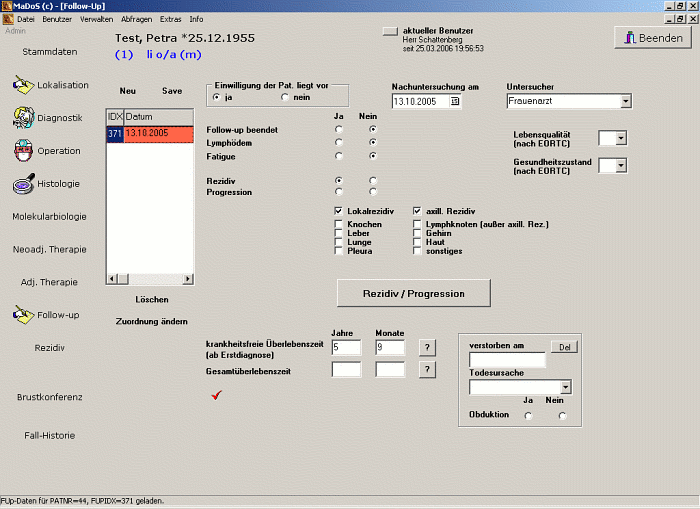Click the Jahre field for krankheitsfreie Überlebenszeit
The image size is (700, 509).
coord(345,347)
